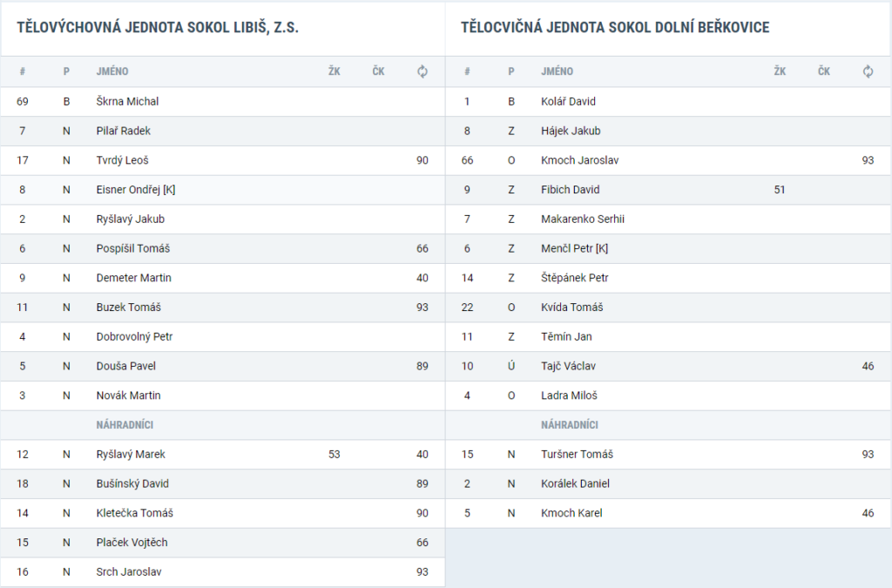This screenshot has height=588, width=892.
Task: Open player Makarenko Serhii
Action: pyautogui.click(x=583, y=219)
